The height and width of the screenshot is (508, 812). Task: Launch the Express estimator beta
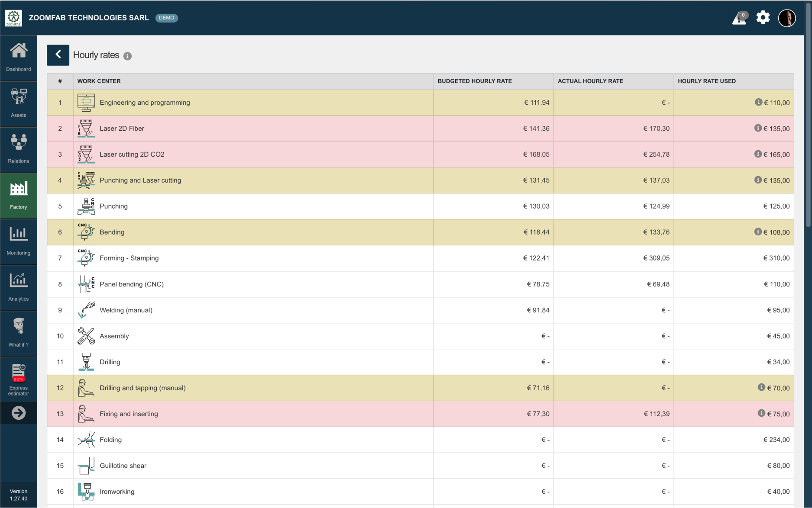(19, 379)
